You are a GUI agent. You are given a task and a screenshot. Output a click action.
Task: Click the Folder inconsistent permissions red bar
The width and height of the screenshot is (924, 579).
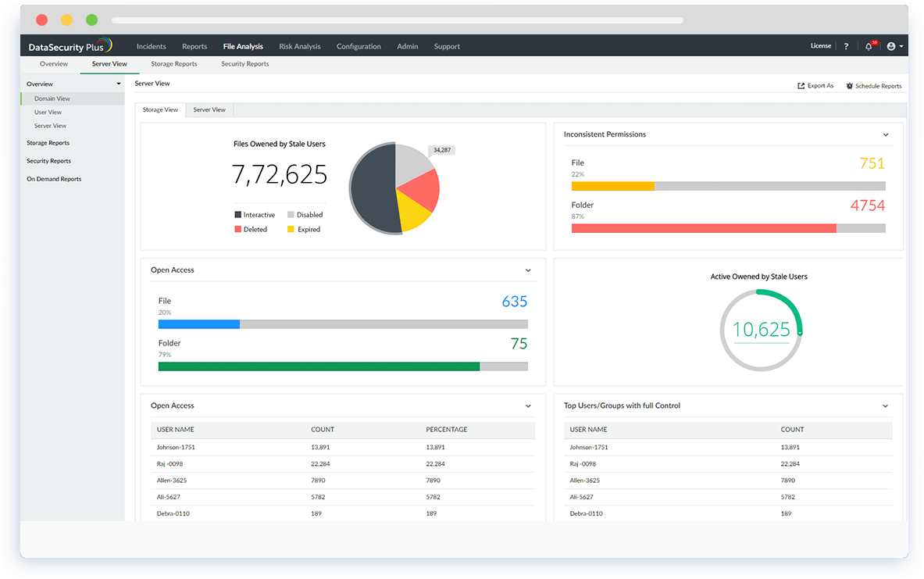[703, 228]
